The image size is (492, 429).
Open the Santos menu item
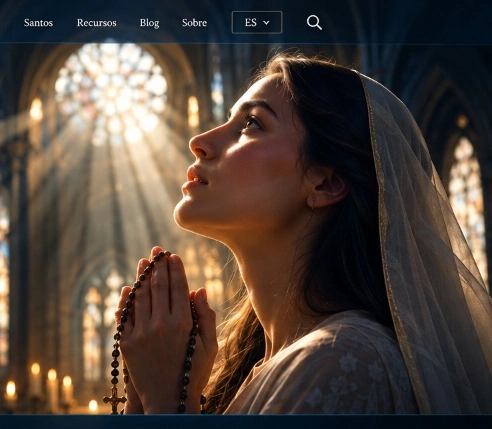(38, 23)
